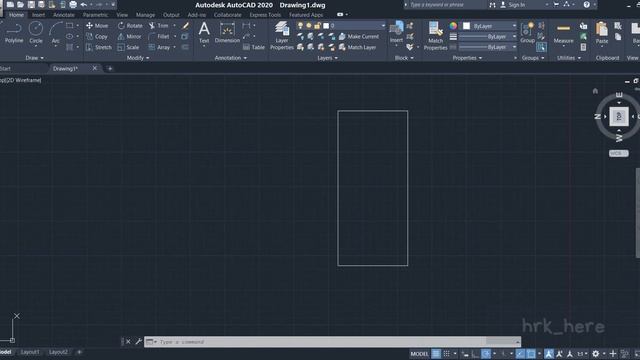This screenshot has height=360, width=640.
Task: Toggle object snap square icon in status bar
Action: click(x=531, y=353)
